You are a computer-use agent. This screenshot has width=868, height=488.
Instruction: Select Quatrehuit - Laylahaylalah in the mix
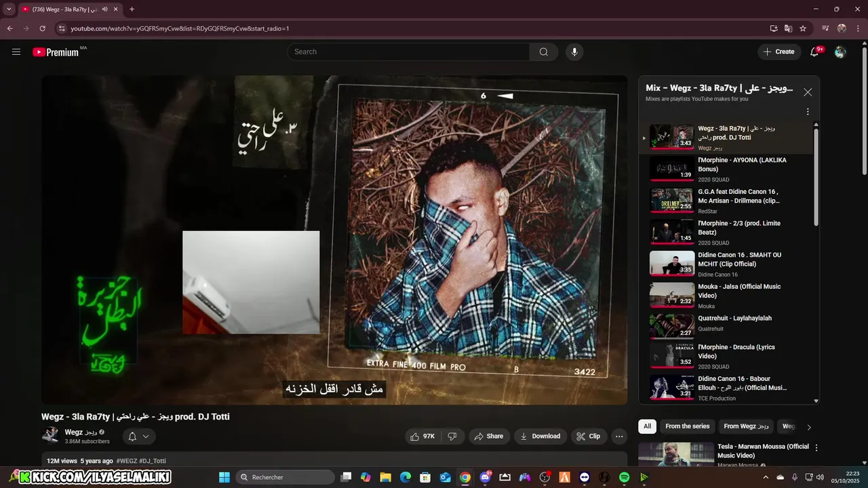[726, 327]
